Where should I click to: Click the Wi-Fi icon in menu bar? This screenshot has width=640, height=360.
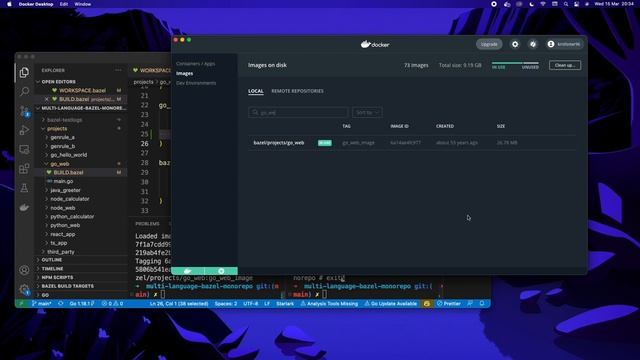click(x=543, y=4)
